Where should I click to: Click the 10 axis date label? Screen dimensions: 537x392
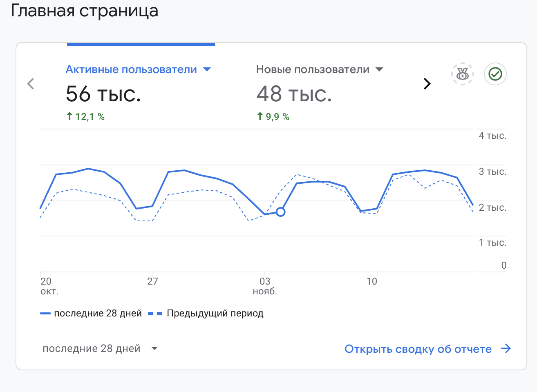[x=371, y=281]
